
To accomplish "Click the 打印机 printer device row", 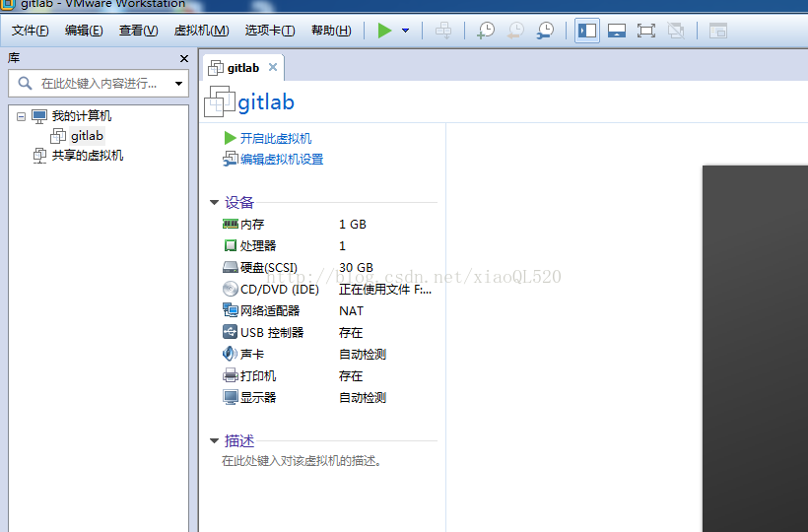I will tap(329, 376).
